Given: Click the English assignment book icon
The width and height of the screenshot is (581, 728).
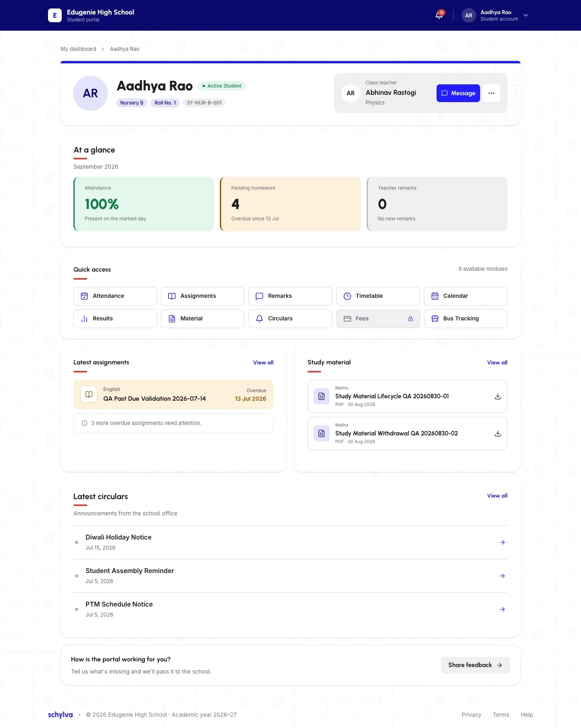Looking at the screenshot, I should (89, 394).
